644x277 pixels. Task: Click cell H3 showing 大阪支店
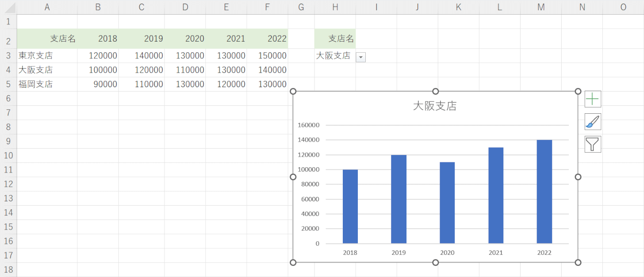(x=334, y=56)
